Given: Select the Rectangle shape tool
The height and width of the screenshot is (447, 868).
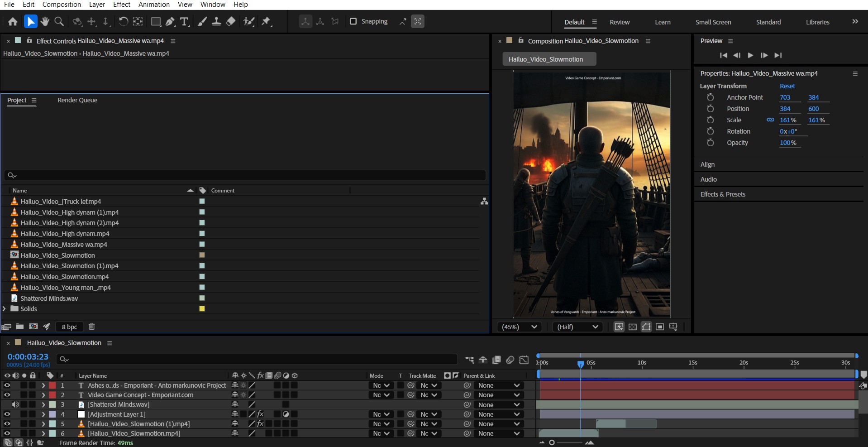Looking at the screenshot, I should [x=156, y=21].
